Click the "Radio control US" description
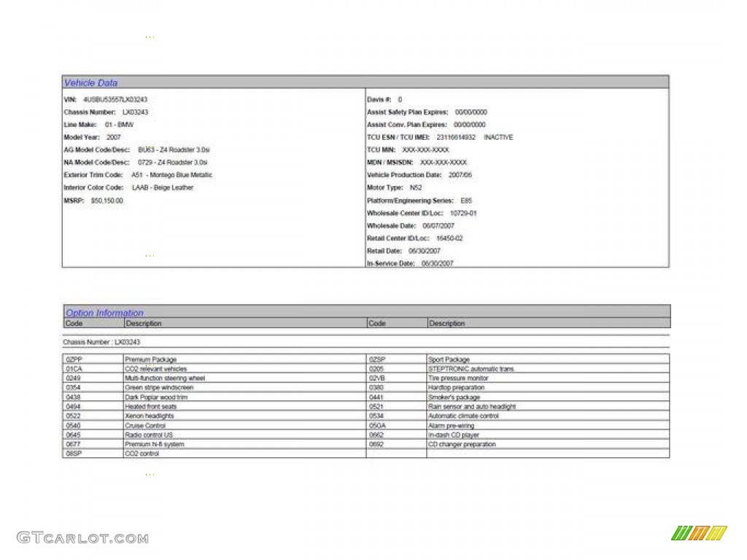 [x=149, y=435]
